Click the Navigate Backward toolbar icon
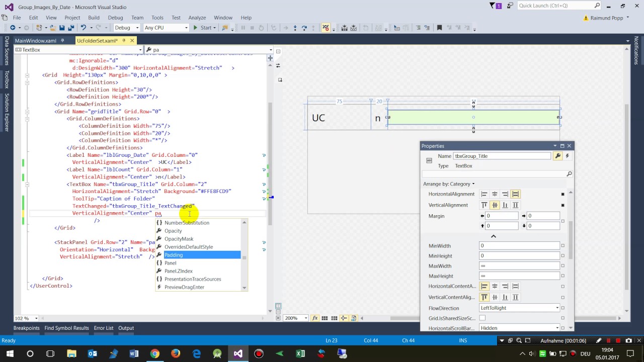 [13, 28]
